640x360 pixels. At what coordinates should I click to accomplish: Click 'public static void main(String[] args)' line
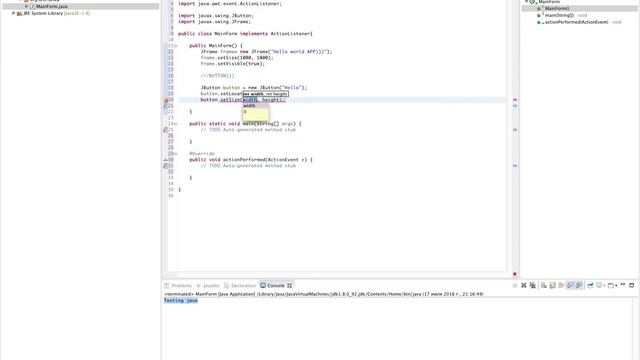(245, 124)
